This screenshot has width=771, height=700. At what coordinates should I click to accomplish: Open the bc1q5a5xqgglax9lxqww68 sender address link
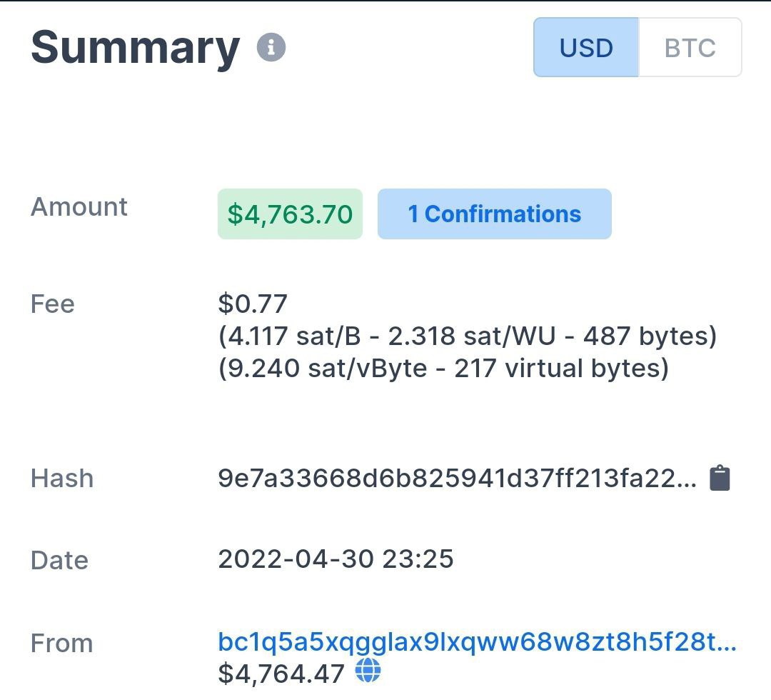477,642
